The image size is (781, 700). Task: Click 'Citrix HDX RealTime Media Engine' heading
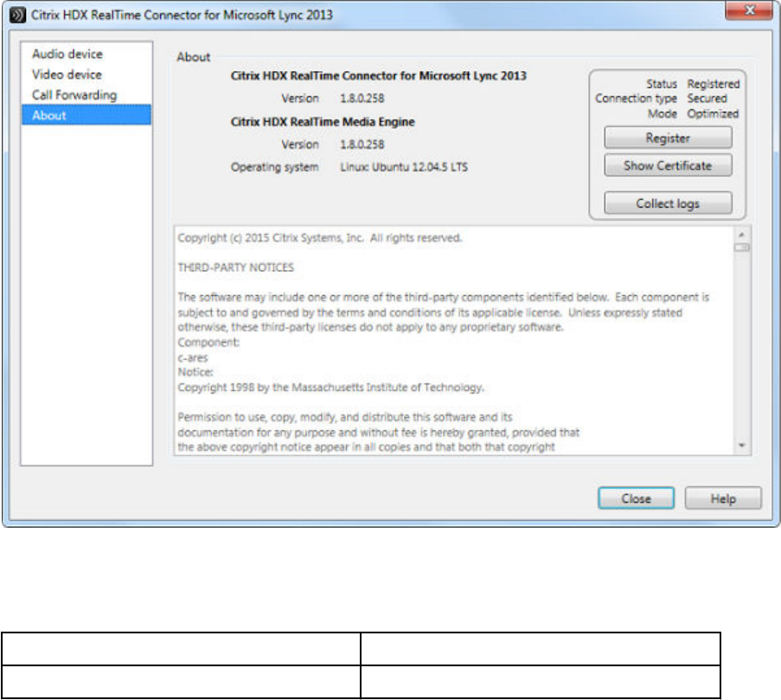(323, 121)
